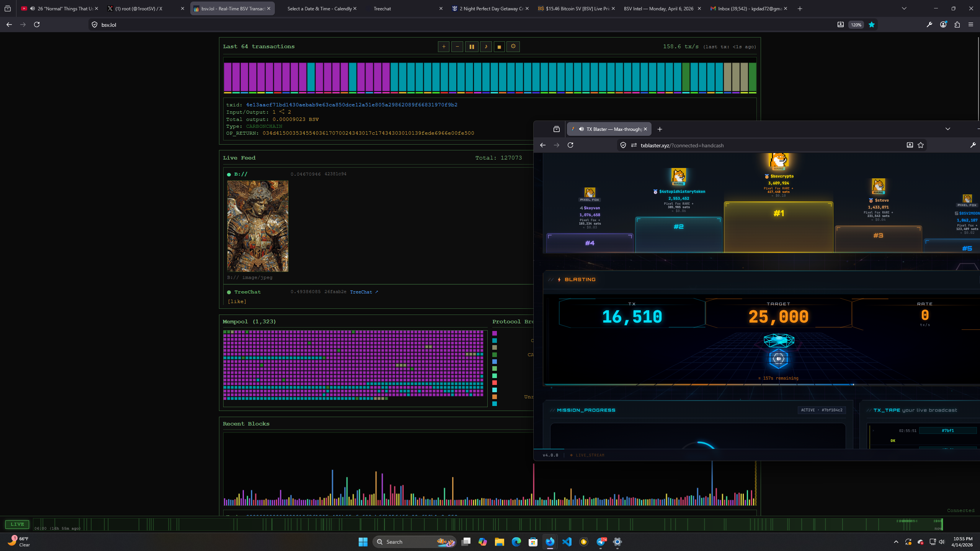Open the txid hash link
Image resolution: width=980 pixels, height=551 pixels.
point(351,105)
